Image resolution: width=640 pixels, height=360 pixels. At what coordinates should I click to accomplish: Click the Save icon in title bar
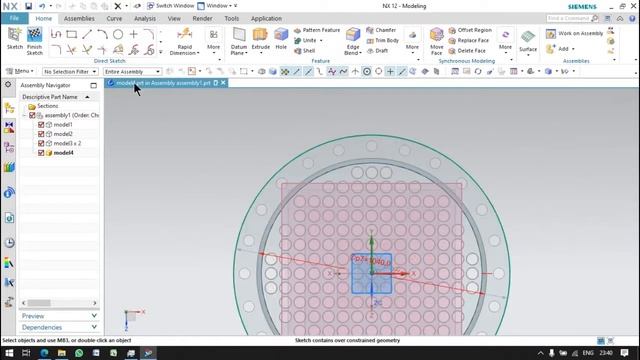click(28, 6)
